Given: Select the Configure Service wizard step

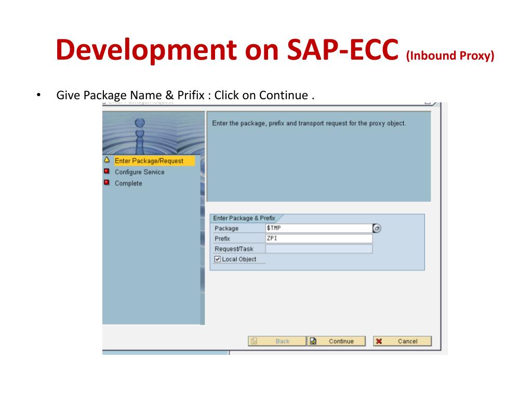Looking at the screenshot, I should click(x=139, y=172).
